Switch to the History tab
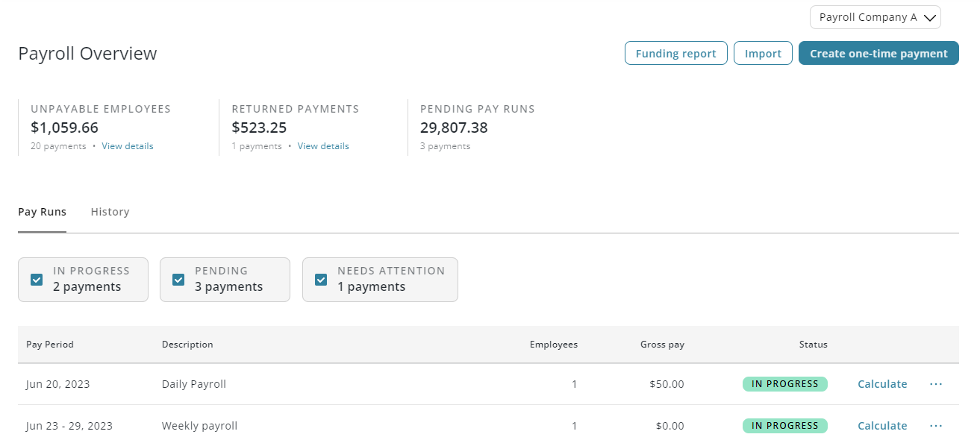 coord(110,212)
